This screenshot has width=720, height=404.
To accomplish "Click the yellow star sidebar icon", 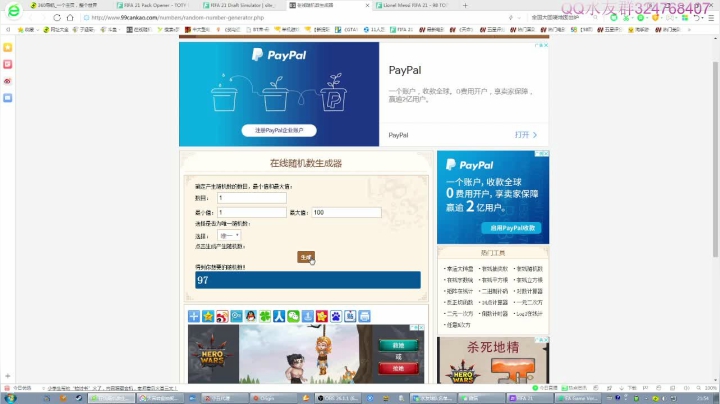I will [x=8, y=48].
